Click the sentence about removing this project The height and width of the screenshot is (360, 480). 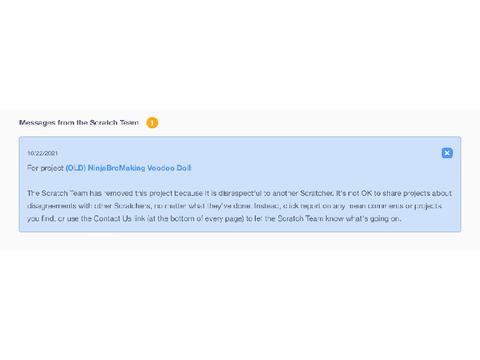click(180, 193)
